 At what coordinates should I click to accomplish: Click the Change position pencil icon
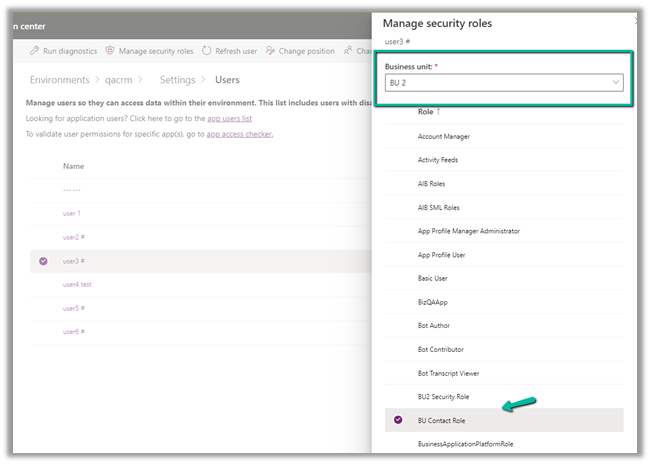point(270,51)
